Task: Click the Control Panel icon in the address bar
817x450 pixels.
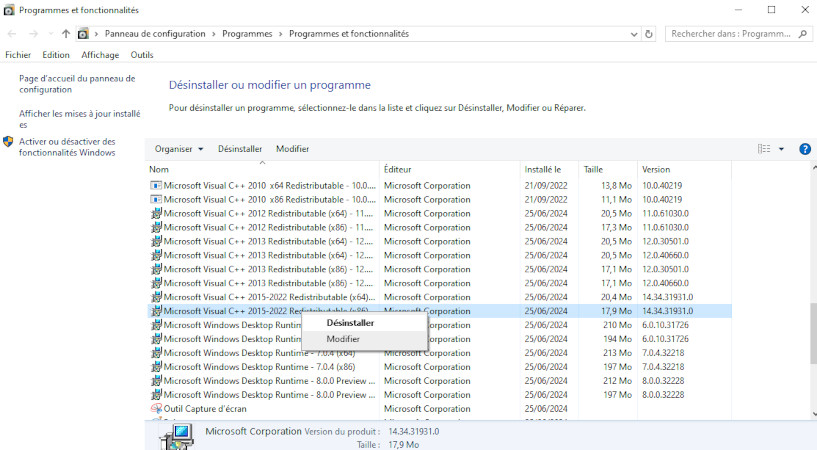Action: click(83, 34)
